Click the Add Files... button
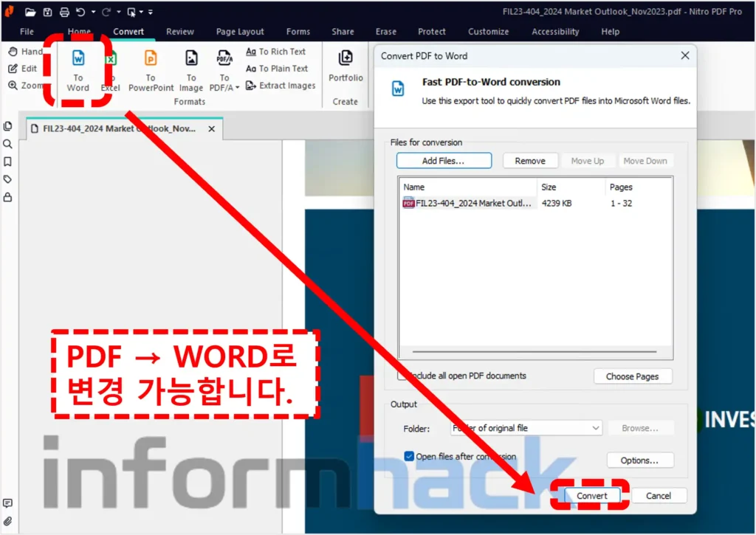756x535 pixels. point(444,161)
